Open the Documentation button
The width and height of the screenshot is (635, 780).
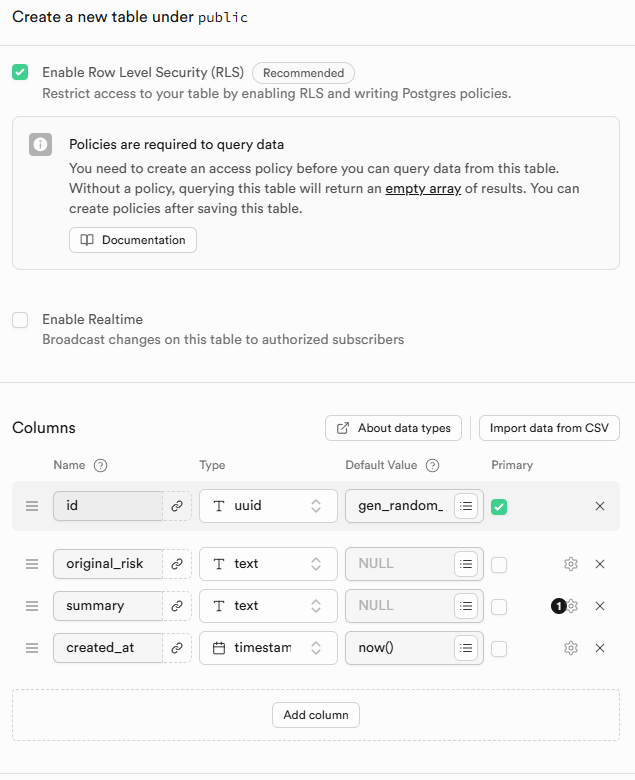tap(133, 240)
